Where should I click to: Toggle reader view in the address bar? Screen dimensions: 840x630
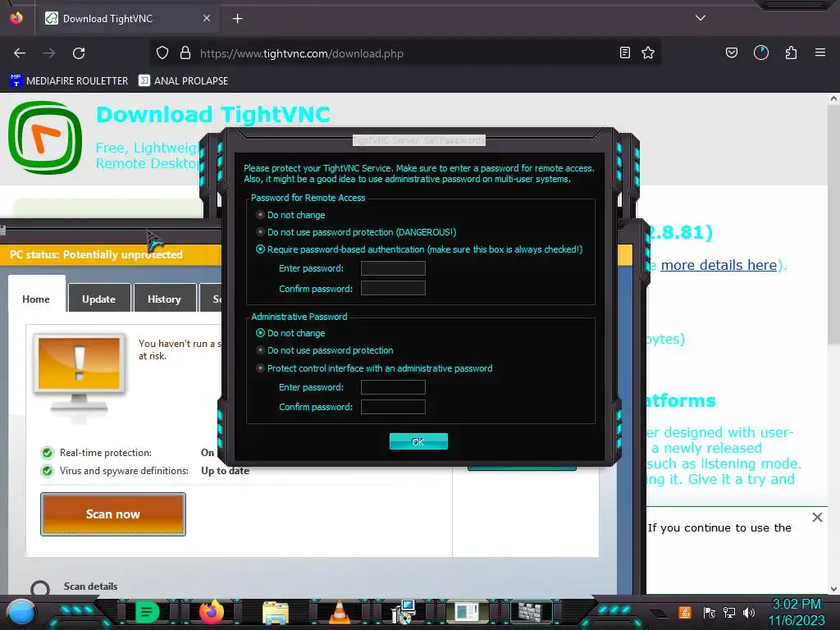(624, 52)
